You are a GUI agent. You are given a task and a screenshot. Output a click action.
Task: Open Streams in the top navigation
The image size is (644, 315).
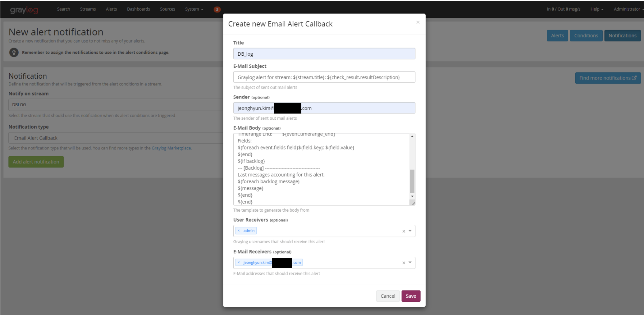[x=88, y=9]
